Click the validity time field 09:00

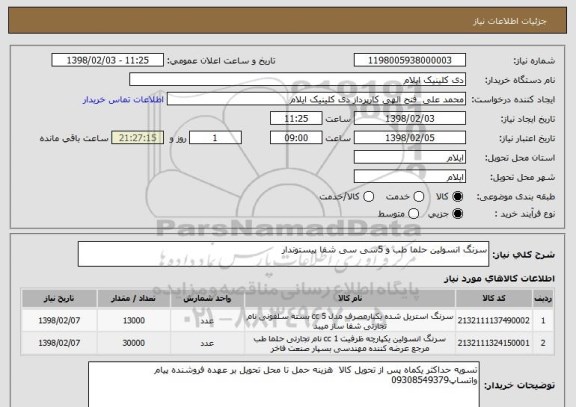click(x=296, y=138)
